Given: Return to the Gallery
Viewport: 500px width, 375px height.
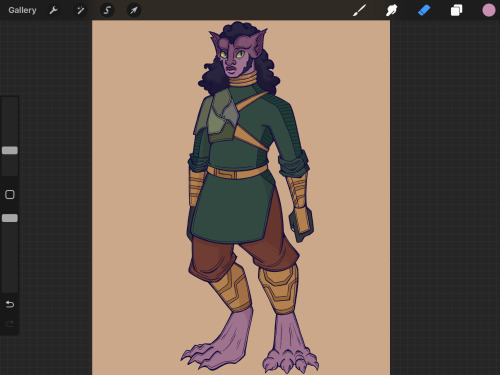Looking at the screenshot, I should (x=22, y=10).
